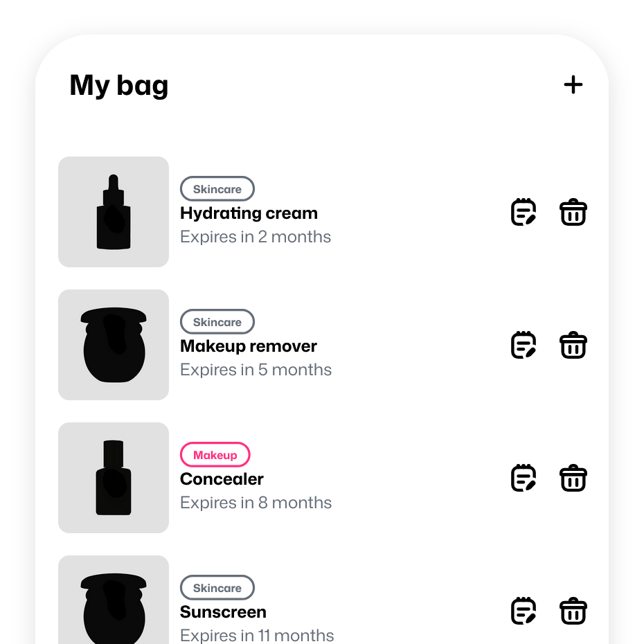Open the edit note for Makeup remover
644x644 pixels.
(x=524, y=345)
